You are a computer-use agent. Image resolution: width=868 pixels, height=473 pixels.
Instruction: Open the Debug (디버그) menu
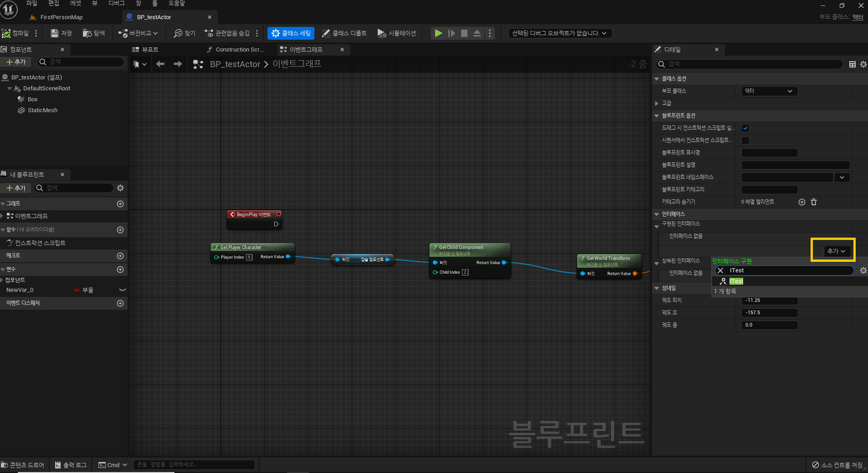(117, 3)
